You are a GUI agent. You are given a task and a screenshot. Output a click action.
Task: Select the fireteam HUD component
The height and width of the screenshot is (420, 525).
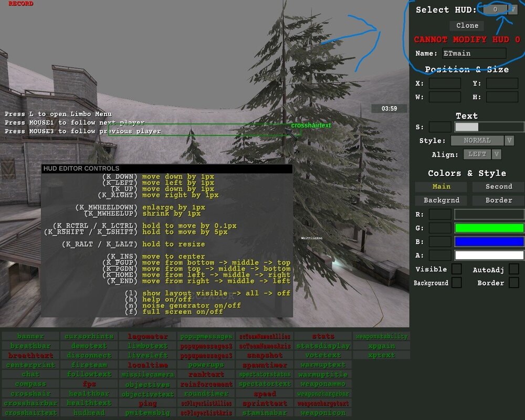pos(89,365)
